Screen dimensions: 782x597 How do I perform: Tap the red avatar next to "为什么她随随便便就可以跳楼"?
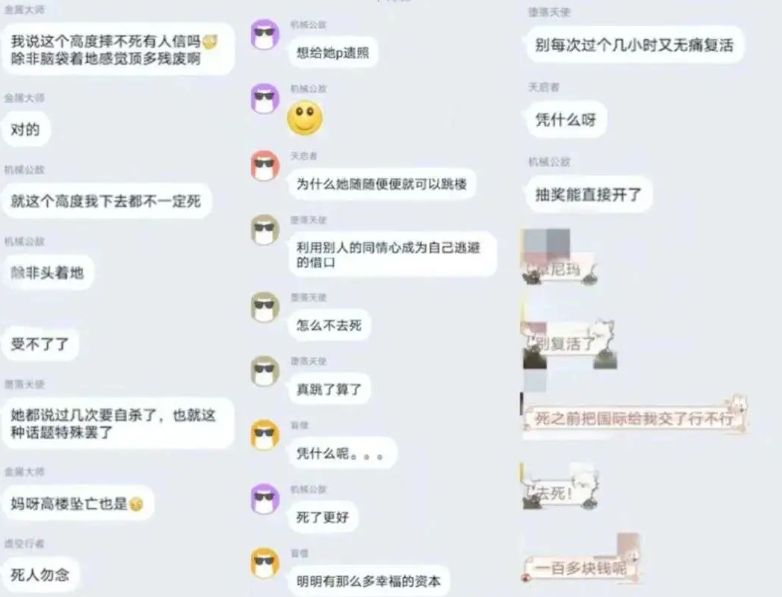(x=265, y=165)
